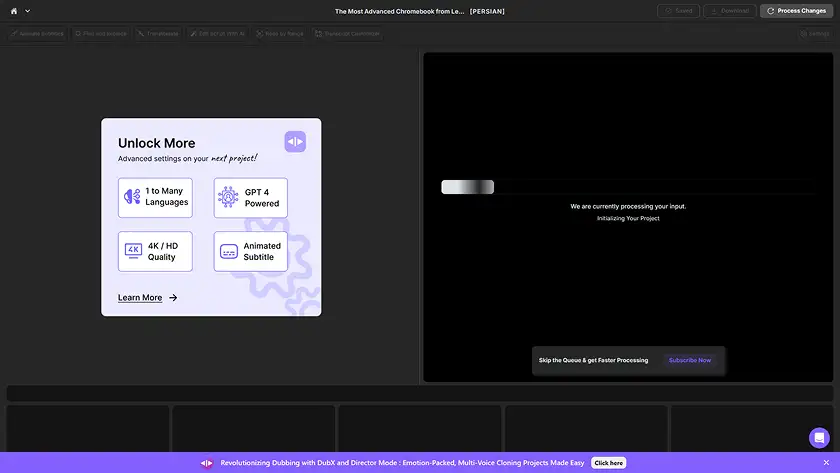This screenshot has height=473, width=840.
Task: Click the purple logo icon on Unlock More card
Action: [295, 142]
